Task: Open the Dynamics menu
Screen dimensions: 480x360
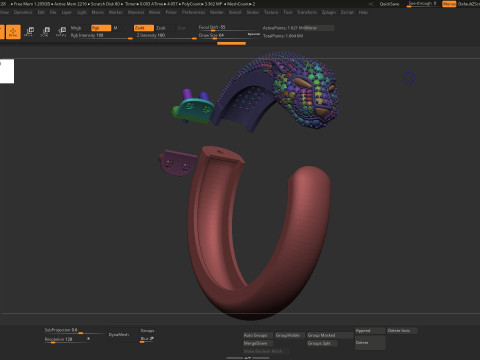Action: [x=23, y=12]
